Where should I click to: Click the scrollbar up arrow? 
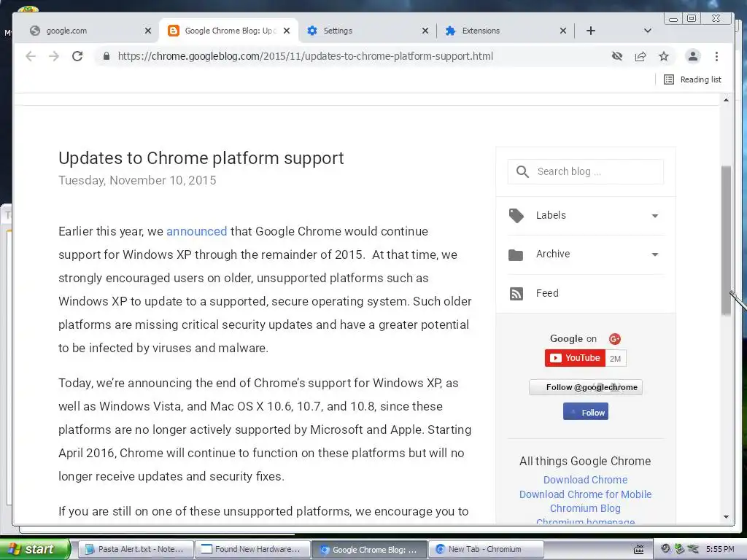[x=726, y=100]
